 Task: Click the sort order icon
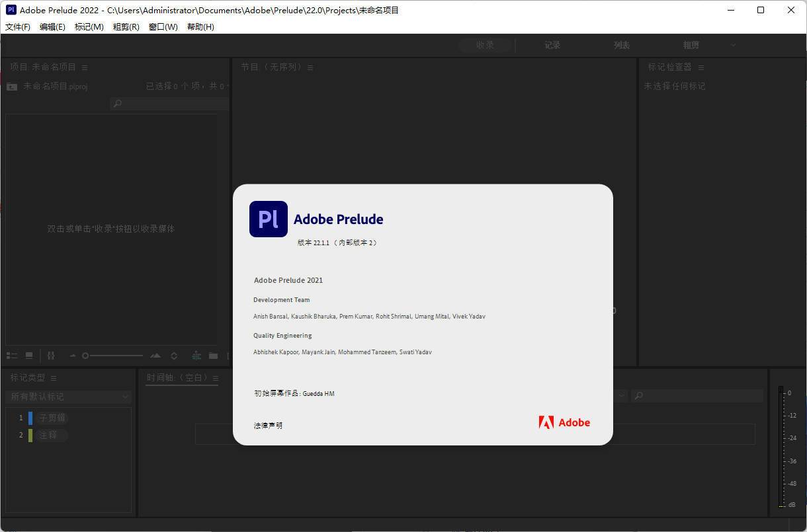point(174,356)
